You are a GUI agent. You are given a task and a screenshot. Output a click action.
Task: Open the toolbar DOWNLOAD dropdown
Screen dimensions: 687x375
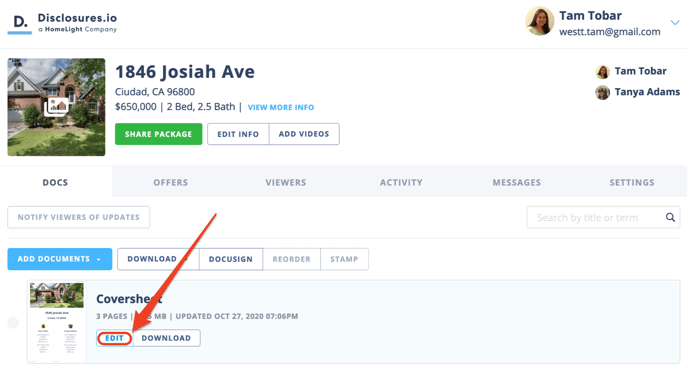coord(158,259)
